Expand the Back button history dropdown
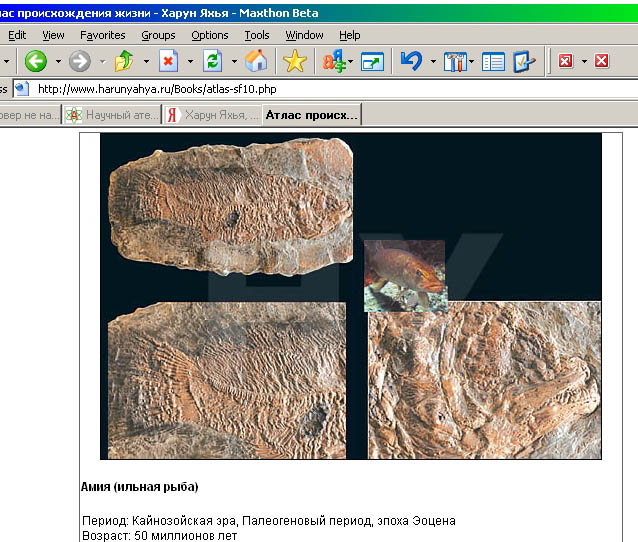The height and width of the screenshot is (542, 638). [58, 61]
